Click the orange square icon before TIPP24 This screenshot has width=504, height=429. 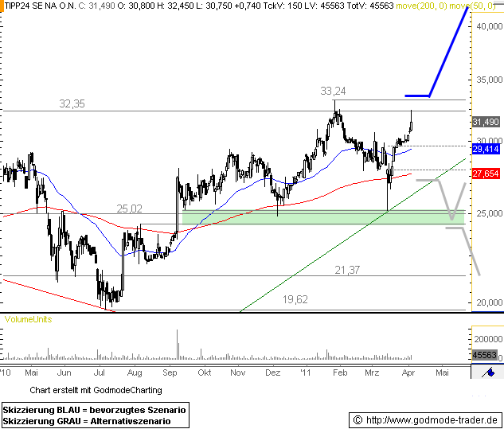coord(2,6)
